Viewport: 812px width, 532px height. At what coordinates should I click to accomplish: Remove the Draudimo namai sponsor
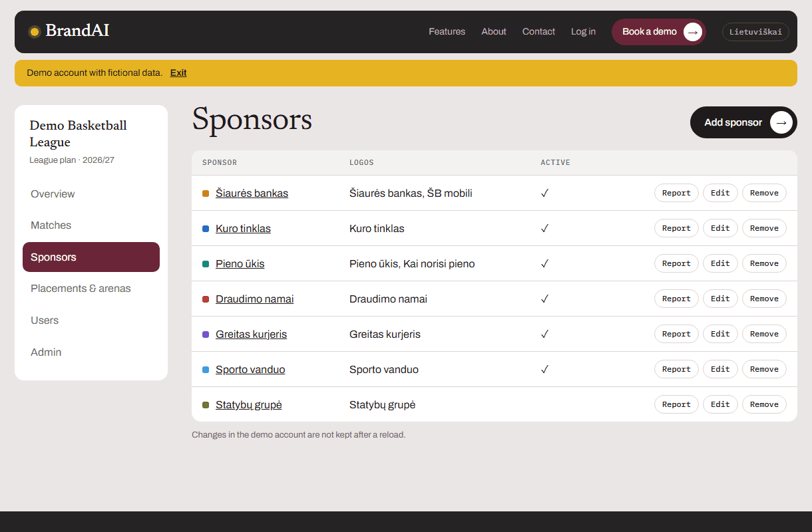point(764,299)
